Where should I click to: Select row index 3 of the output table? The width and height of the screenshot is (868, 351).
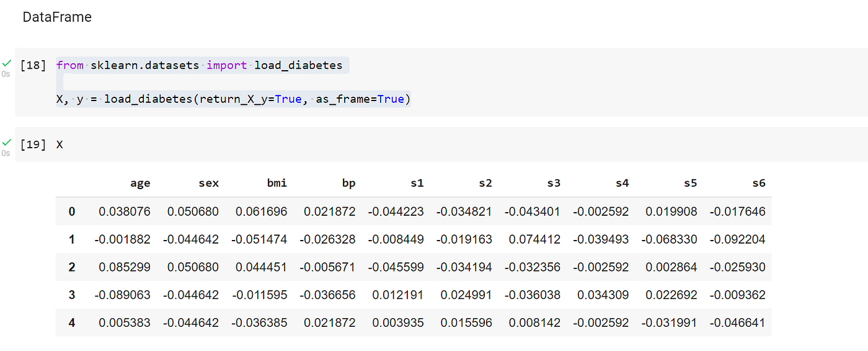[72, 295]
